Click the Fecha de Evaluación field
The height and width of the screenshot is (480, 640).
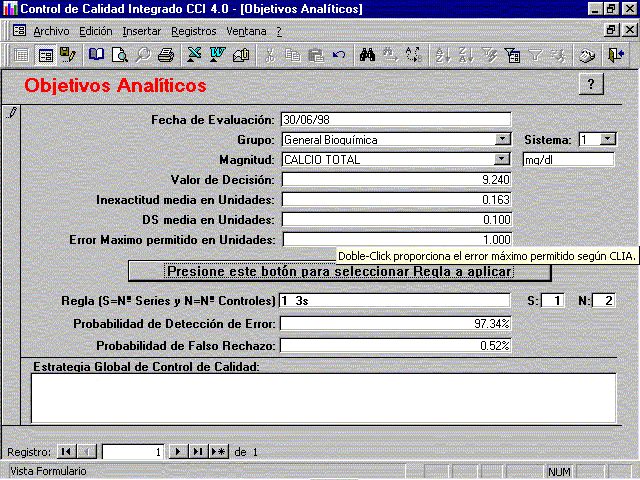point(396,120)
